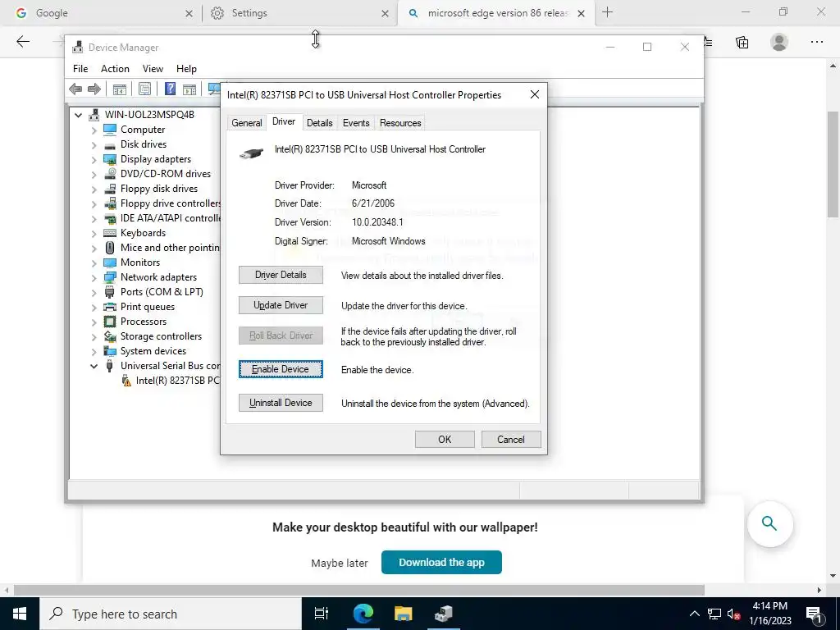Click the Update Driver button
Viewport: 840px width, 630px height.
(x=281, y=305)
